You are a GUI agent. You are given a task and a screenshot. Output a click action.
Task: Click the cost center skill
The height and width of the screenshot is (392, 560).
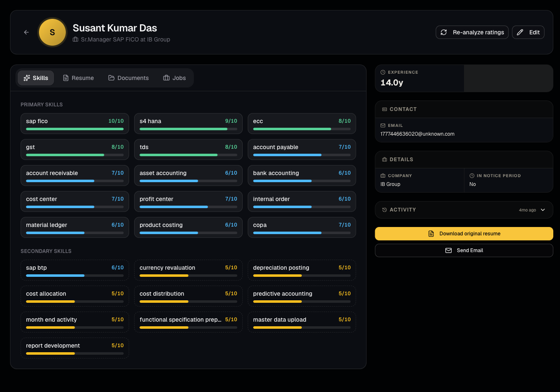75,201
